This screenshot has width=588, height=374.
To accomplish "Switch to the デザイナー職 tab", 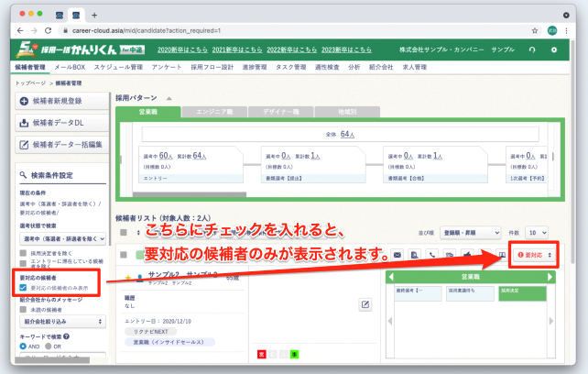I will coord(281,112).
